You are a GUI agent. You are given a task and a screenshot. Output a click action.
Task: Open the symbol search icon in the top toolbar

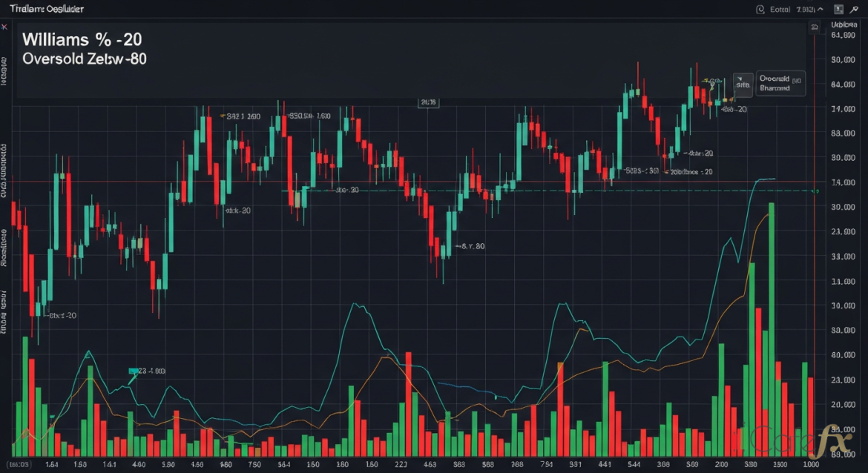coord(760,9)
